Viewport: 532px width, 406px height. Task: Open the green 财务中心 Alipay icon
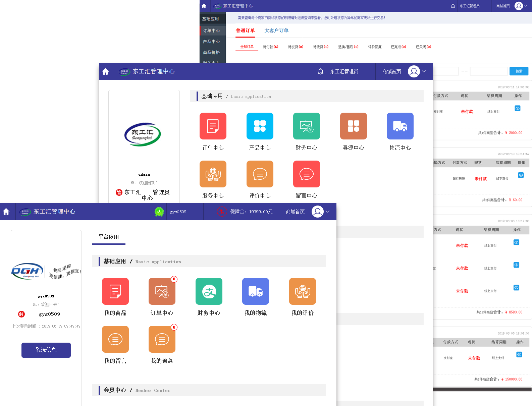point(209,291)
